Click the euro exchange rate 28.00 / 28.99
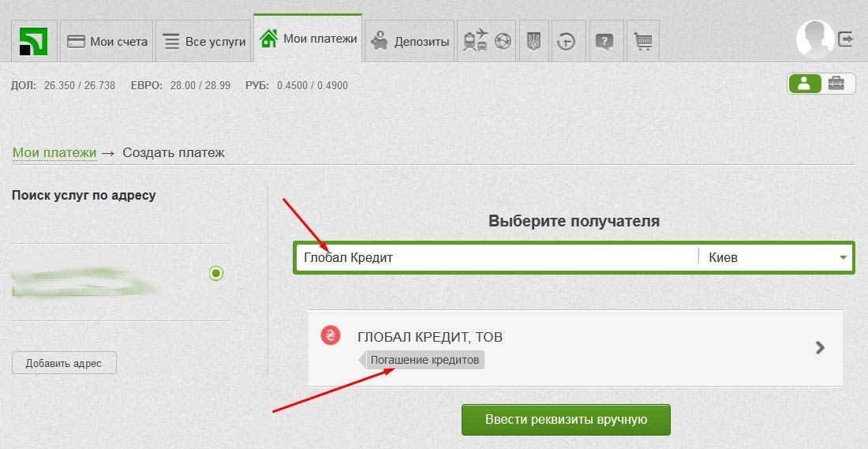868x449 pixels. click(200, 86)
